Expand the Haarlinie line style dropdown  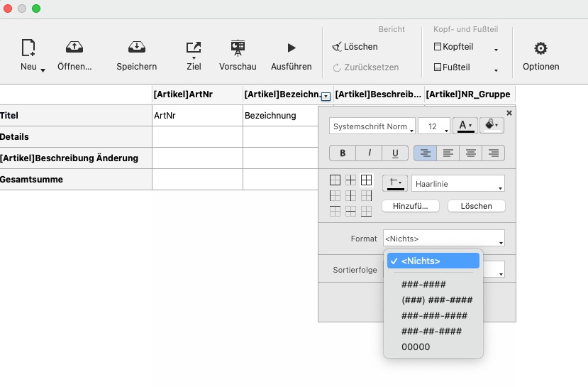click(x=457, y=184)
